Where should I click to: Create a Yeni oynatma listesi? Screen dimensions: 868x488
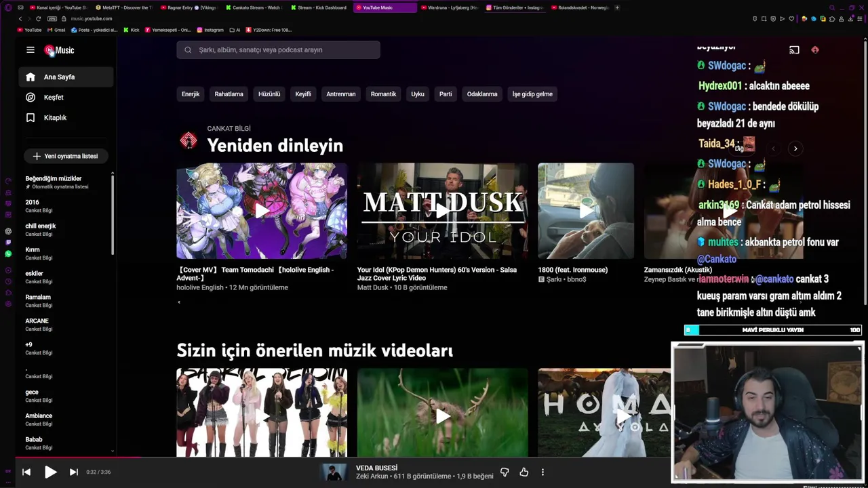coord(65,156)
